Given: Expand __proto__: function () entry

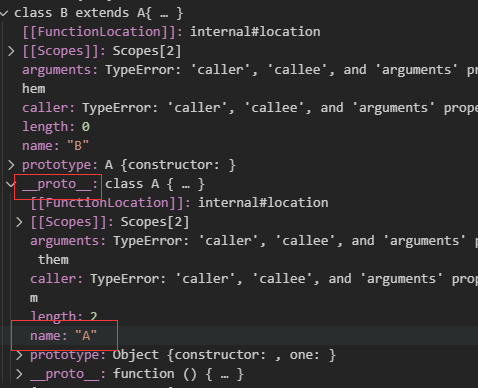Looking at the screenshot, I should point(19,374).
